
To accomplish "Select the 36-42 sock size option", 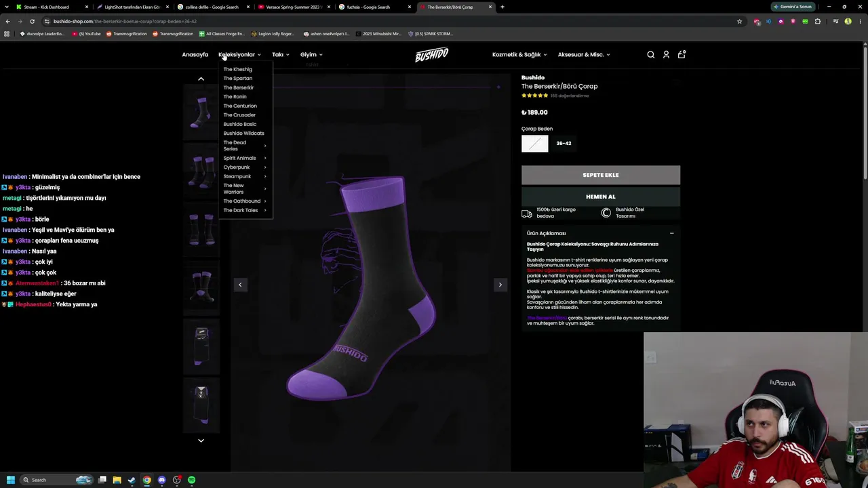I will click(564, 144).
